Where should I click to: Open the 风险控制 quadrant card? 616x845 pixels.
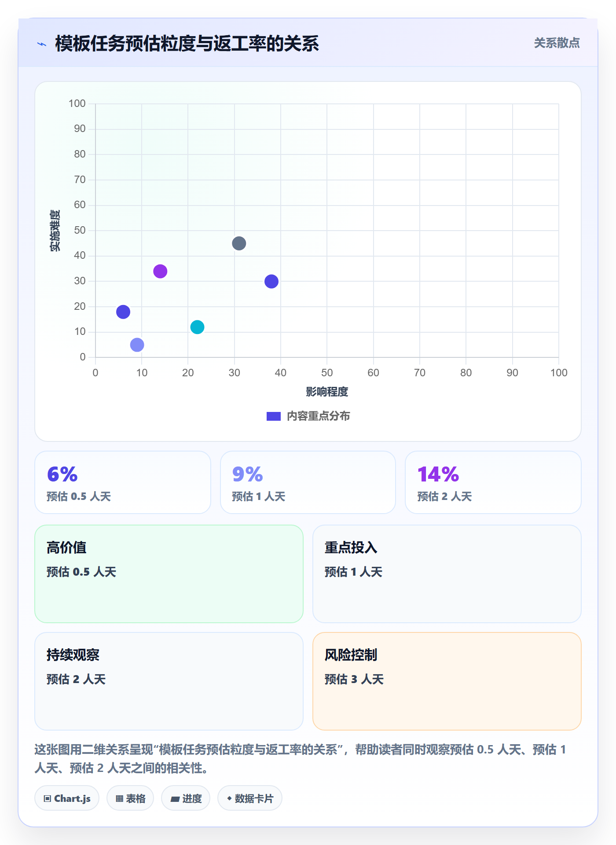[447, 681]
